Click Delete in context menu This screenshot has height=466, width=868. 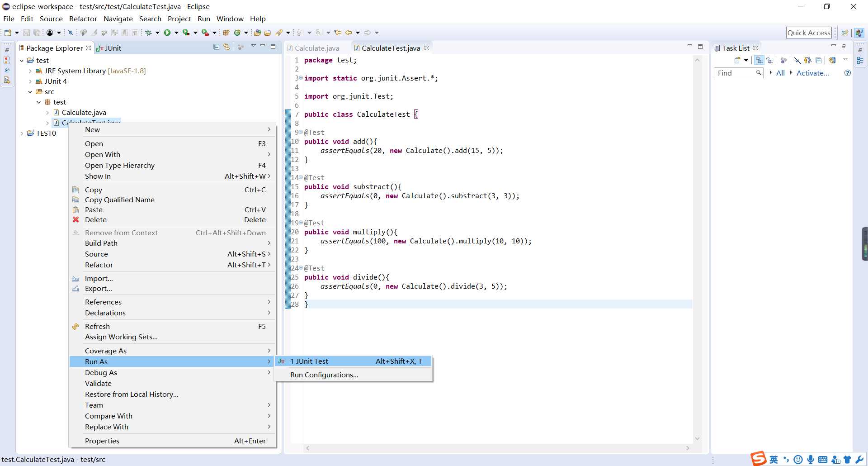(172, 219)
